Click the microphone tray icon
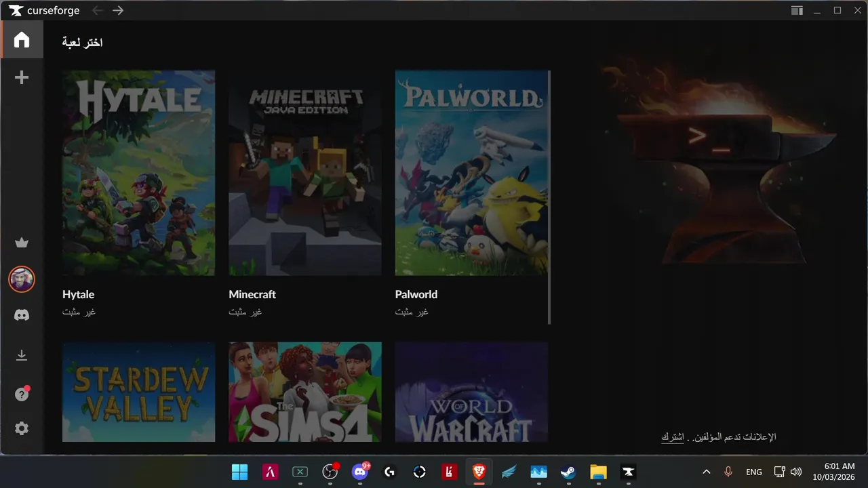The image size is (868, 488). (729, 472)
